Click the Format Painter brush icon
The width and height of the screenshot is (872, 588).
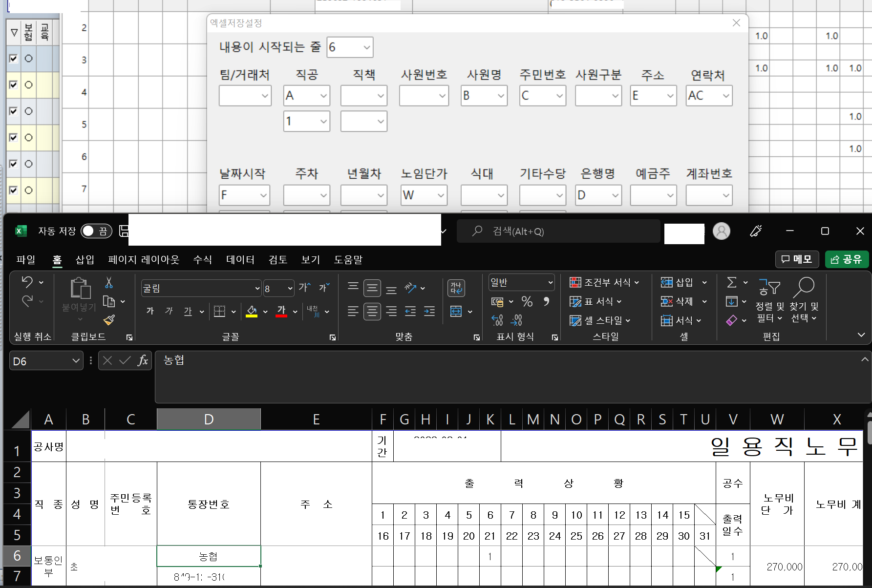[x=109, y=320]
